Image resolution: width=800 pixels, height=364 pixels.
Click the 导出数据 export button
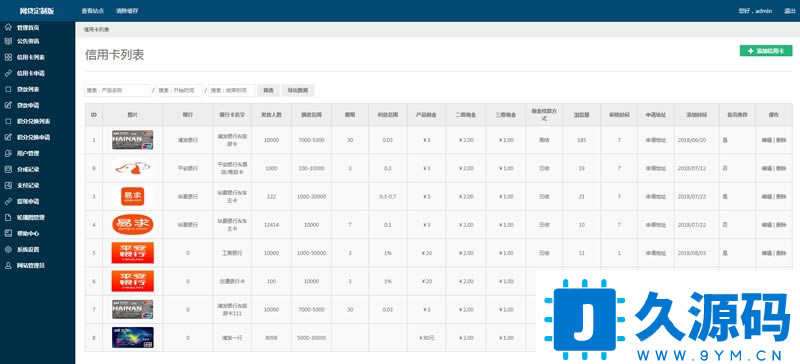tap(298, 90)
